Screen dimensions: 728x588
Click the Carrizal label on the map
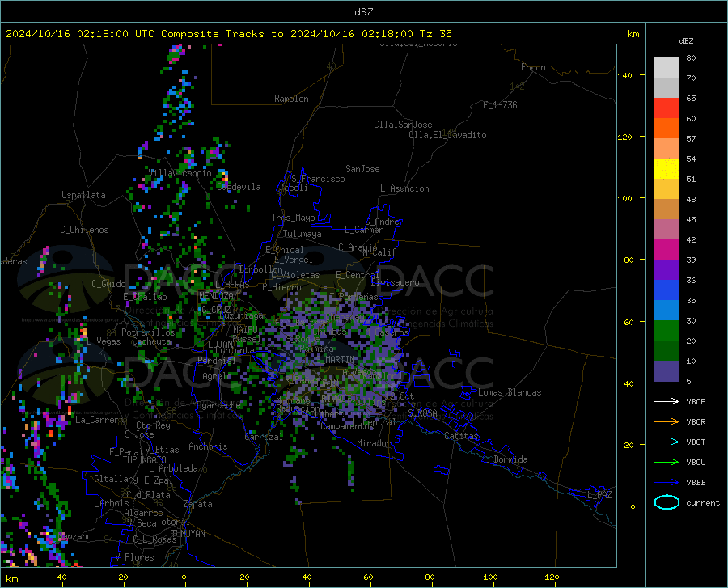264,437
